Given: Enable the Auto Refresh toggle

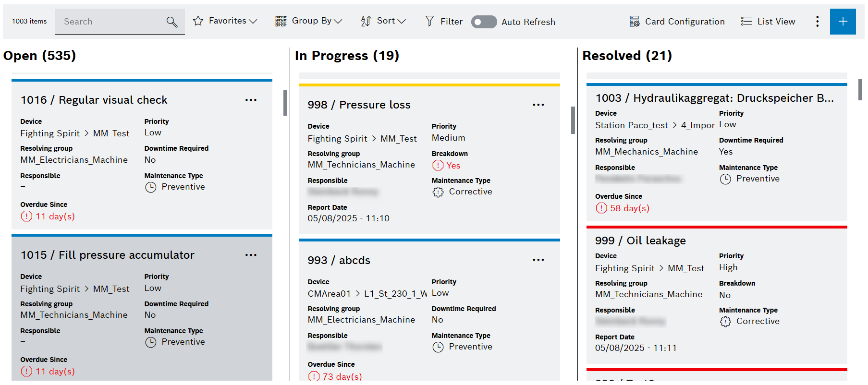Looking at the screenshot, I should [483, 22].
